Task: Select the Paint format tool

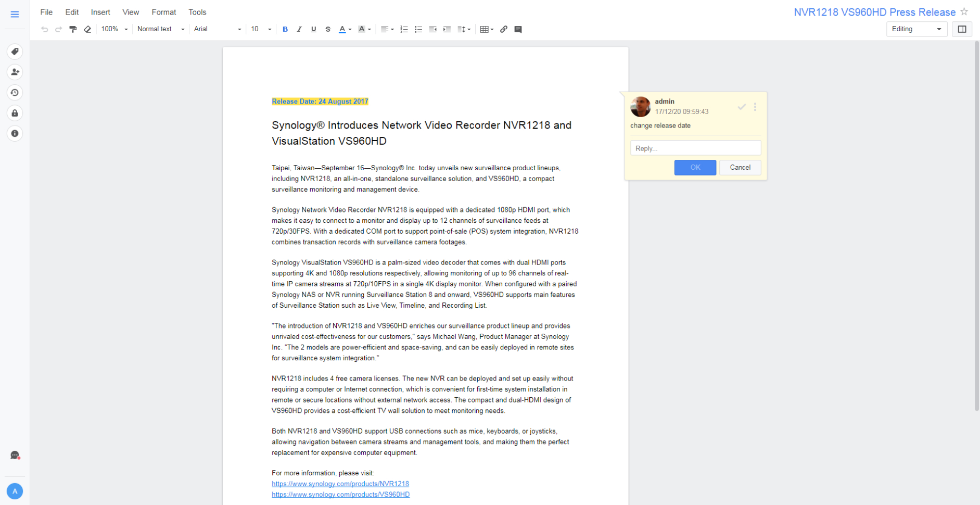Action: tap(73, 29)
